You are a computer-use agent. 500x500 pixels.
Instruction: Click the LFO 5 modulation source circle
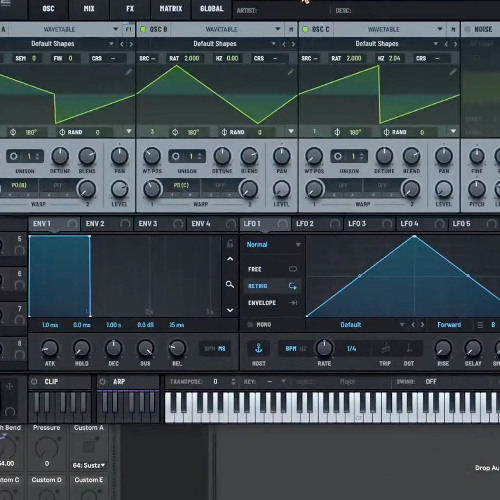(x=492, y=224)
